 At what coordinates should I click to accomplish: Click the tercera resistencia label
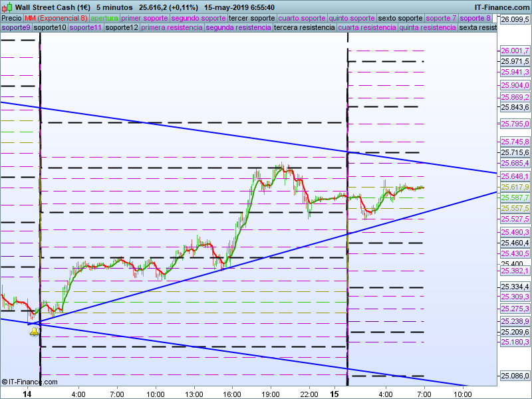[x=305, y=27]
